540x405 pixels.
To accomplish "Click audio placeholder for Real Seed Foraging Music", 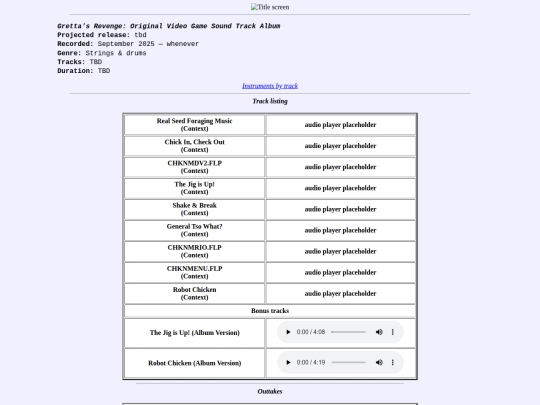I will 340,125.
